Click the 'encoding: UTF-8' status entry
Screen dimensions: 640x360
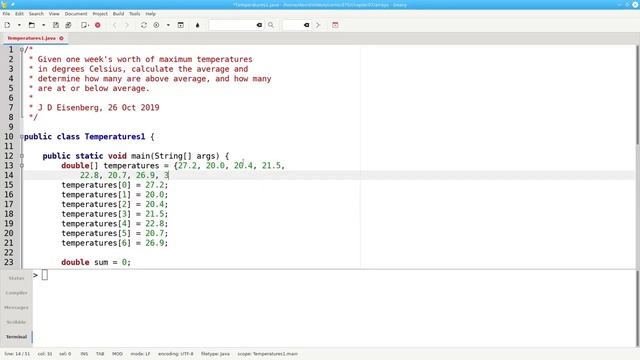coord(176,354)
